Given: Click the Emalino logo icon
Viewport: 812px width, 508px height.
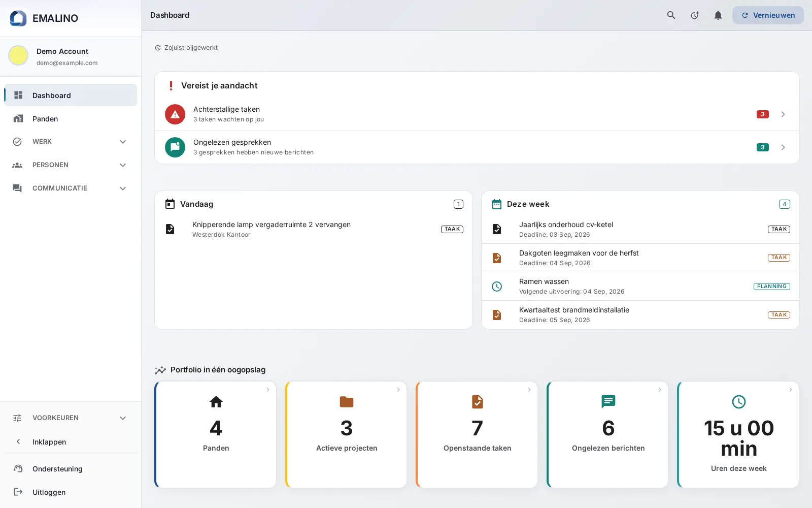Looking at the screenshot, I should pos(18,18).
